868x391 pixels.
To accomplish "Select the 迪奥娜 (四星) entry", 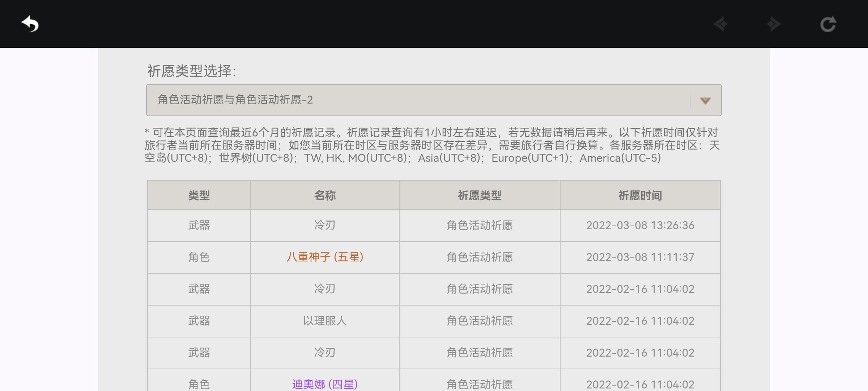I will (x=325, y=384).
